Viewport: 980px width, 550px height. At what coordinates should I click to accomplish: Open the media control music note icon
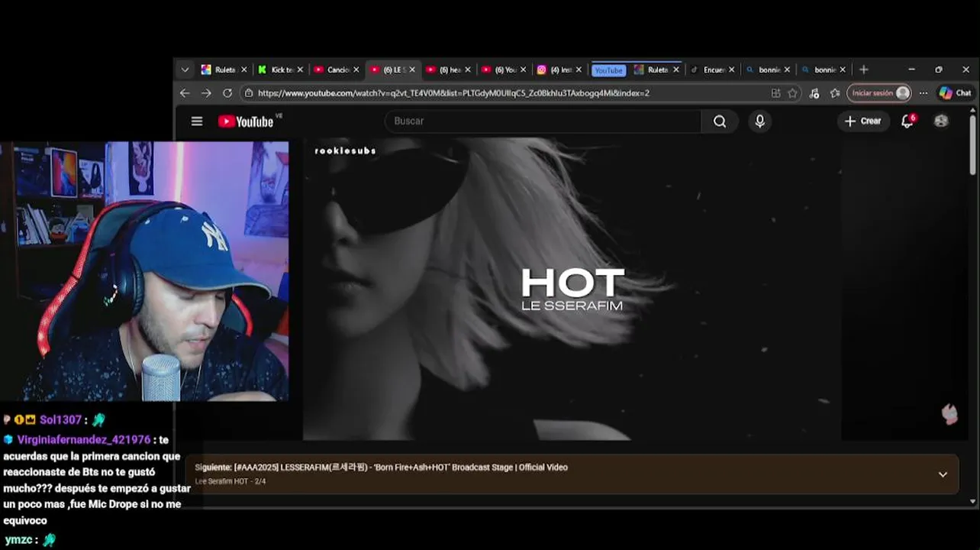814,93
